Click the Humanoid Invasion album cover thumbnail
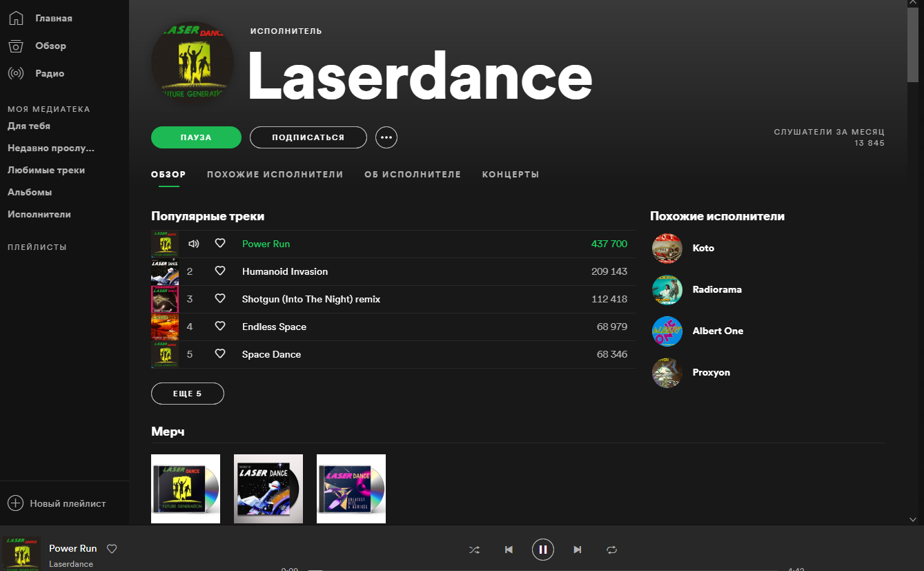 [x=165, y=271]
